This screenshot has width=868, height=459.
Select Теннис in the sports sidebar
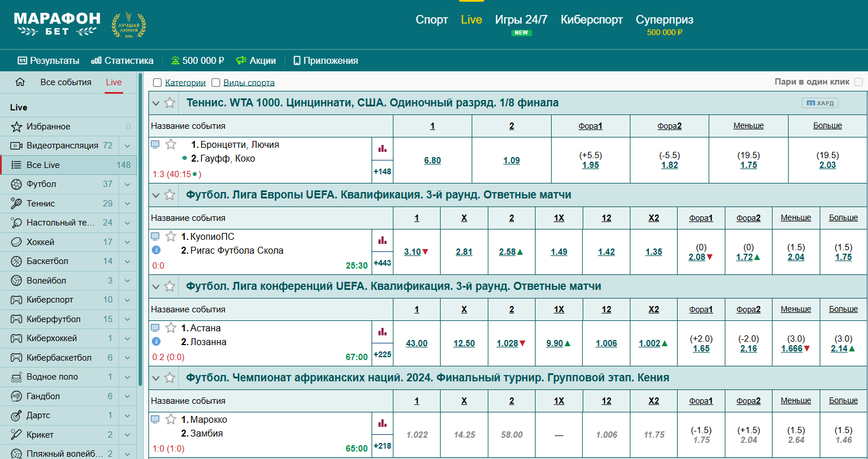pos(59,204)
